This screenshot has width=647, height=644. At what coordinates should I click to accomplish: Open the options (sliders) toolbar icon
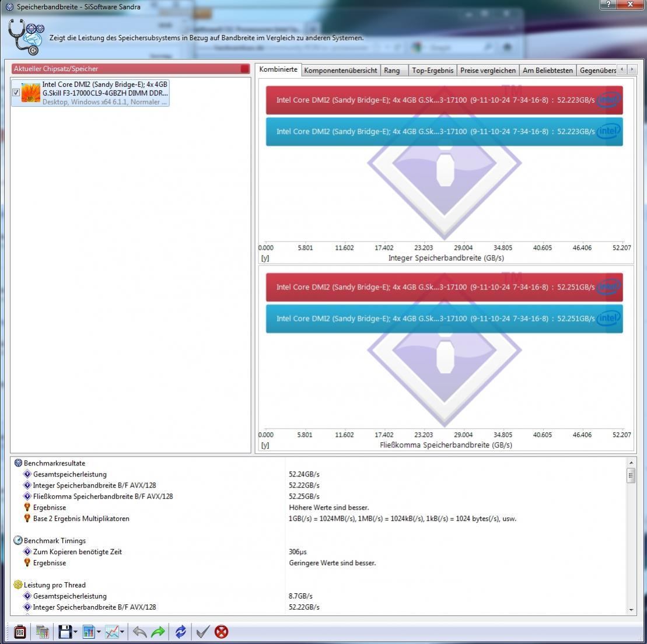[x=19, y=632]
